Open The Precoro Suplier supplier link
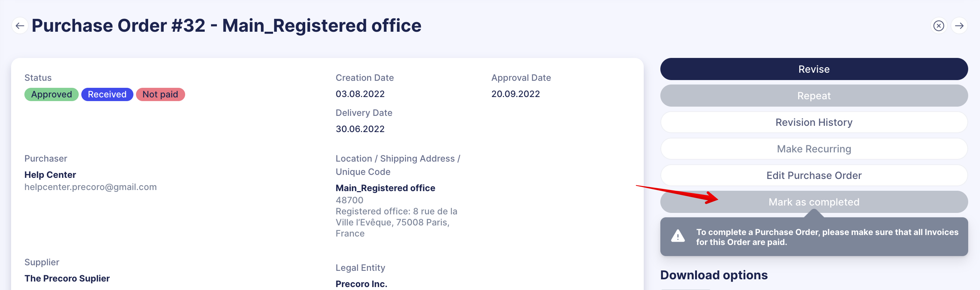The width and height of the screenshot is (980, 290). (67, 279)
